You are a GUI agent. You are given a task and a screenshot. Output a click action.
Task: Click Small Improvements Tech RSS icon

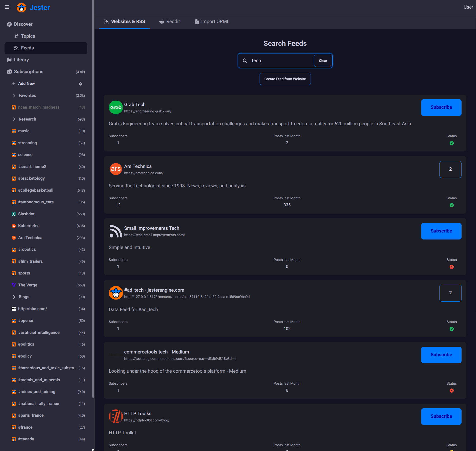pos(116,231)
